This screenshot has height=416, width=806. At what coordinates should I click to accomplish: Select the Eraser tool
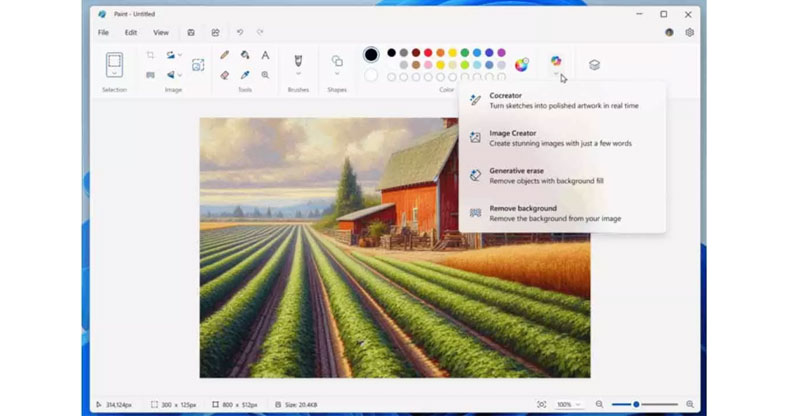[225, 75]
